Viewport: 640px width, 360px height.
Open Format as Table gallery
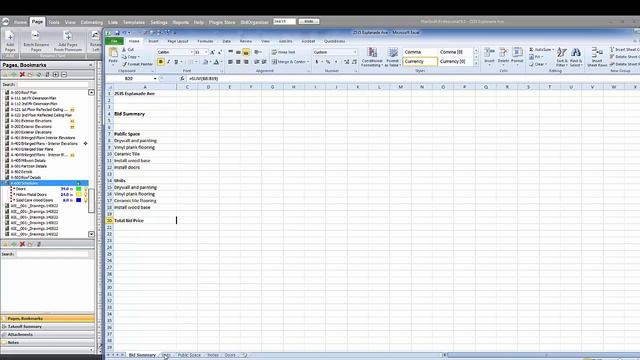coord(392,57)
